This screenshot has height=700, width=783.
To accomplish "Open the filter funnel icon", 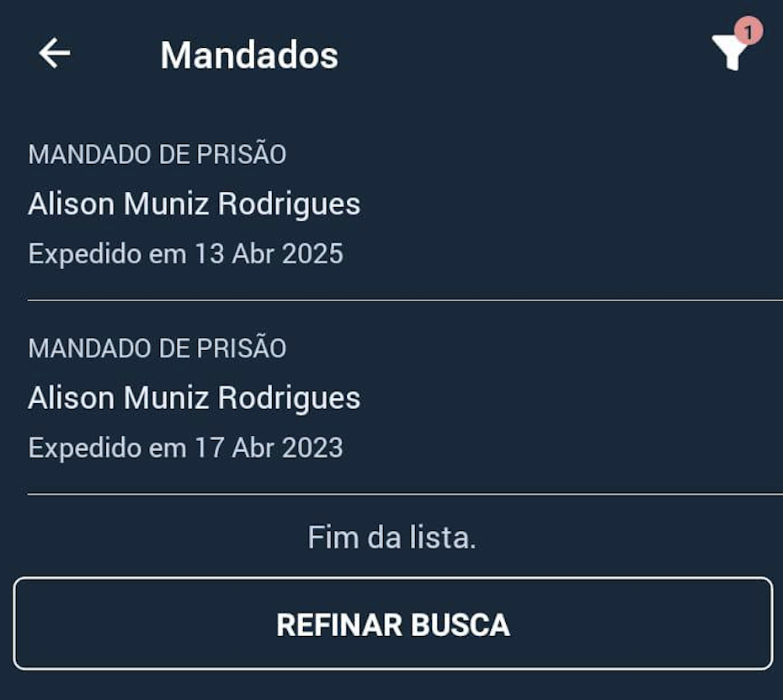I will [x=729, y=55].
